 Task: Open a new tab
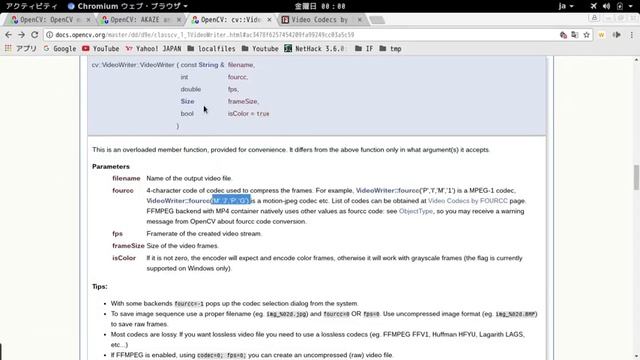377,20
